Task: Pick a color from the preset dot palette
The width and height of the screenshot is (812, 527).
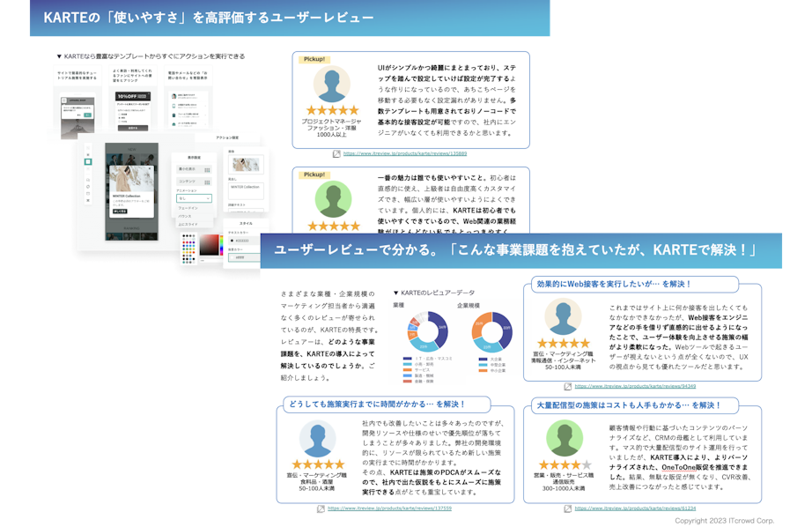Action: 188,249
